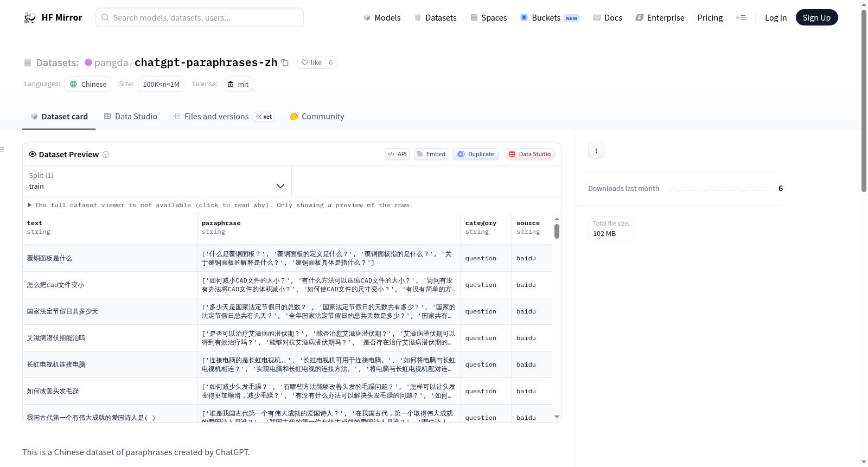The height and width of the screenshot is (467, 868).
Task: Click the pangda user avatar
Action: 88,62
